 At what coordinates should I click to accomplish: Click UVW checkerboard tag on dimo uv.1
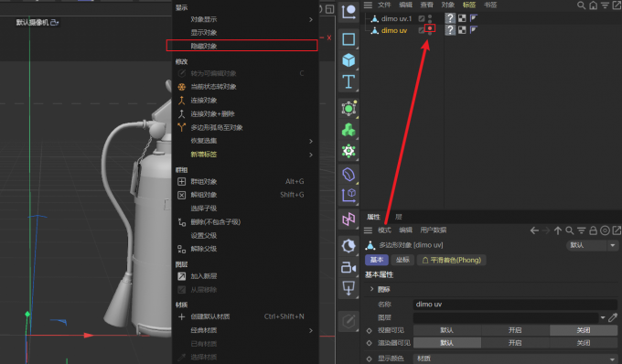click(x=462, y=18)
